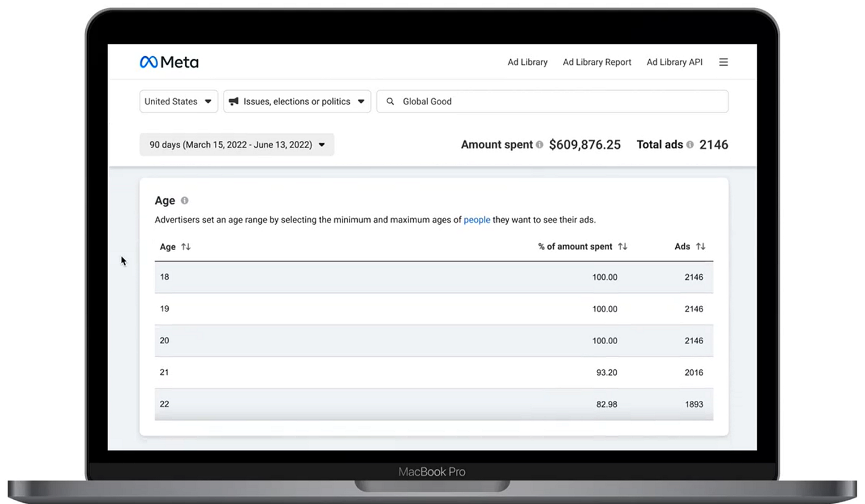Image resolution: width=865 pixels, height=504 pixels.
Task: Open the United States country dropdown
Action: (x=179, y=101)
